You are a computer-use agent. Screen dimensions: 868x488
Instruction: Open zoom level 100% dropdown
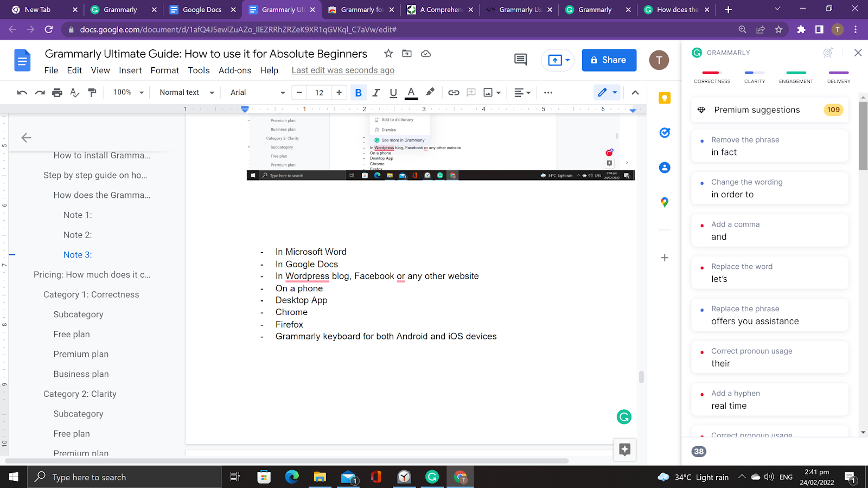(128, 93)
